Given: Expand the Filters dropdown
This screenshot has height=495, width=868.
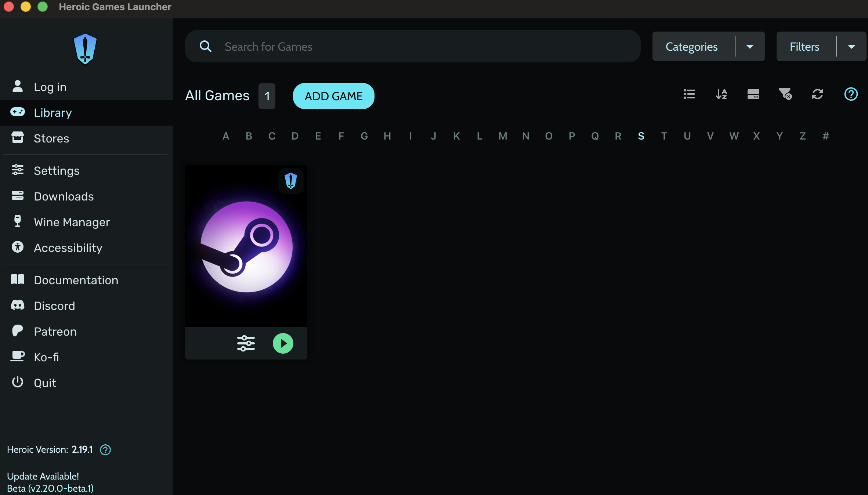Looking at the screenshot, I should [852, 46].
